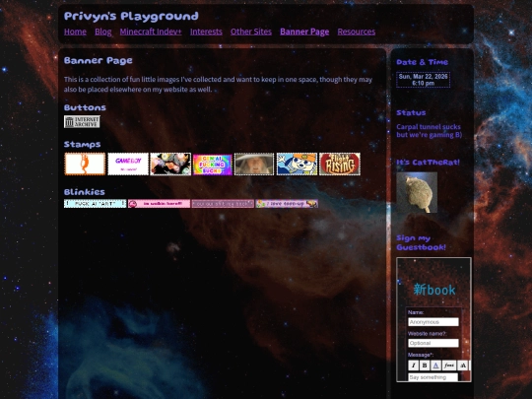Click the dark colorful anime-style stamp
Screen dimensions: 532x399
coord(170,164)
